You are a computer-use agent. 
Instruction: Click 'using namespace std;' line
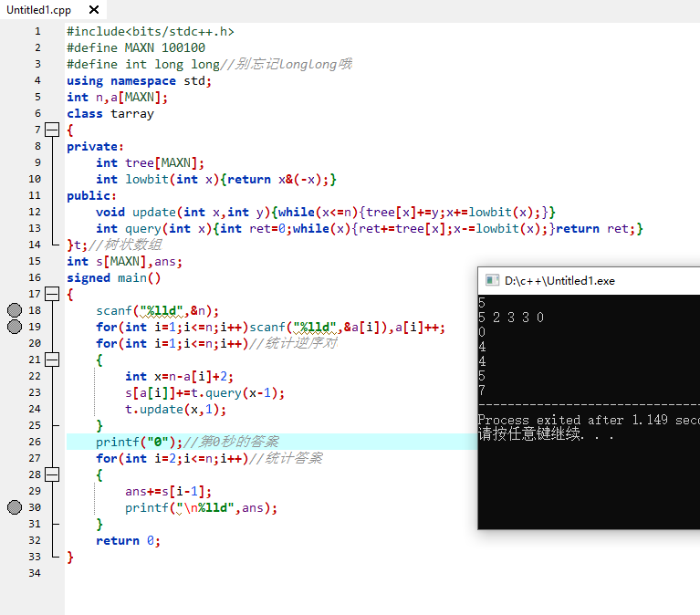[139, 81]
